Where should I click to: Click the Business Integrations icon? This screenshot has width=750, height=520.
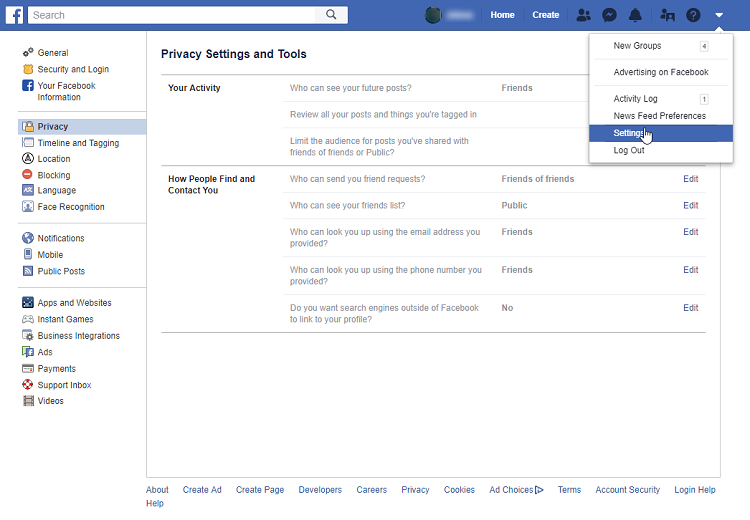coord(28,335)
